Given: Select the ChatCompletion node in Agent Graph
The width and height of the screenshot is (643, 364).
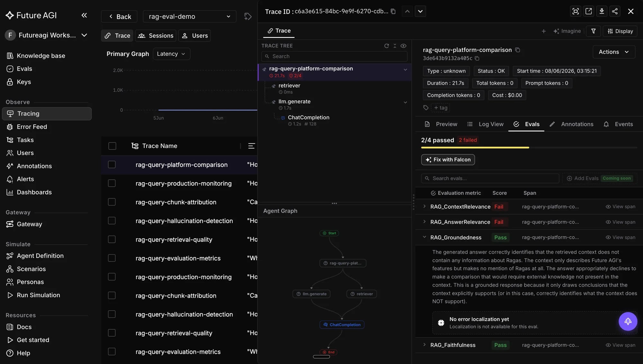Looking at the screenshot, I should [x=342, y=325].
